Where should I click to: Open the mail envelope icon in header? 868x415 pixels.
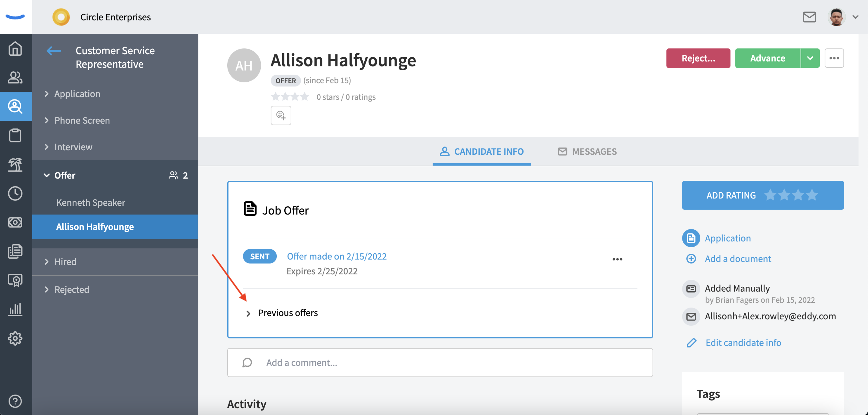click(809, 17)
